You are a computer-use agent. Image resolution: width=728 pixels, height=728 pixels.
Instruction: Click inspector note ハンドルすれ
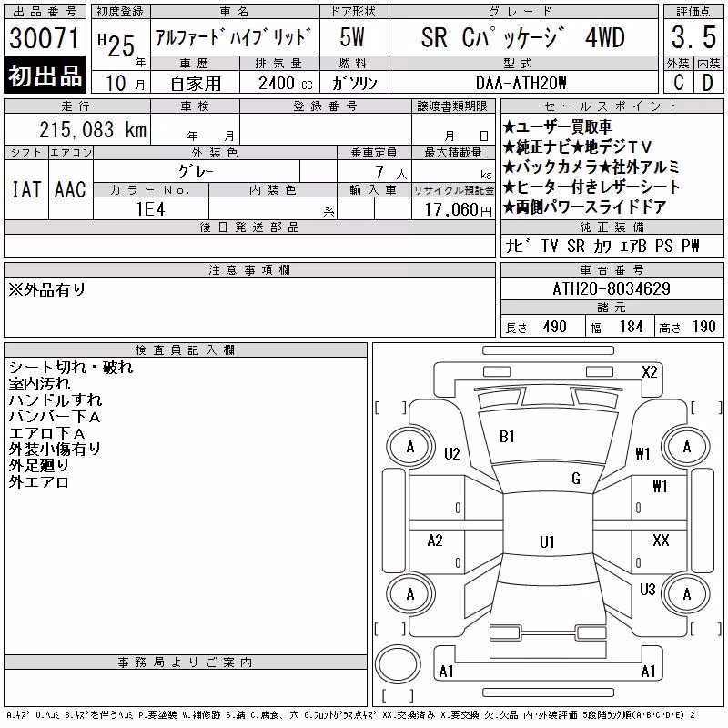tap(56, 400)
